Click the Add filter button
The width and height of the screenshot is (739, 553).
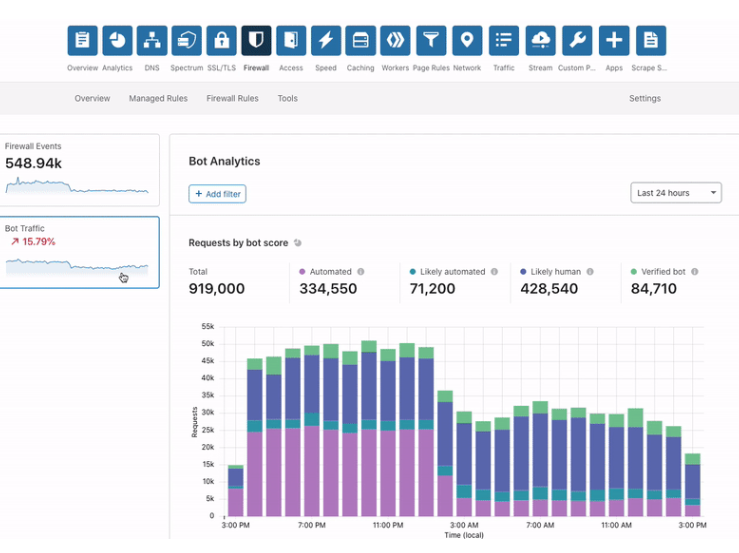click(x=217, y=194)
